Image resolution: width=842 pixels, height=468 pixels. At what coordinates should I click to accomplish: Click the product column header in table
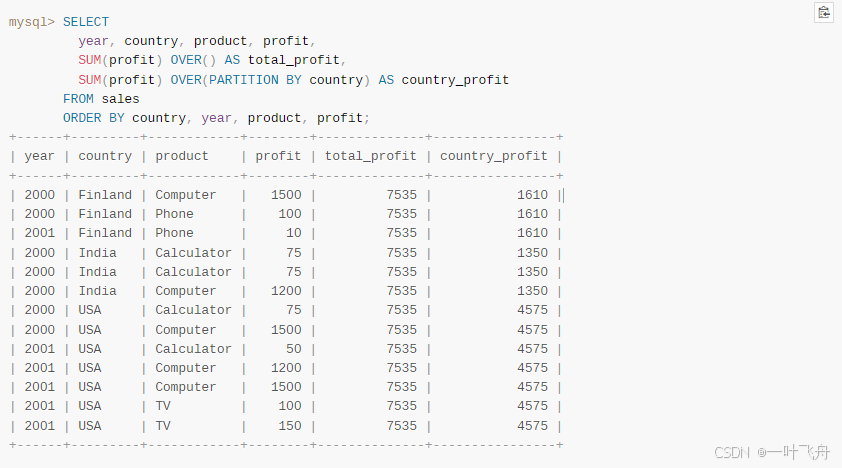[x=182, y=156]
